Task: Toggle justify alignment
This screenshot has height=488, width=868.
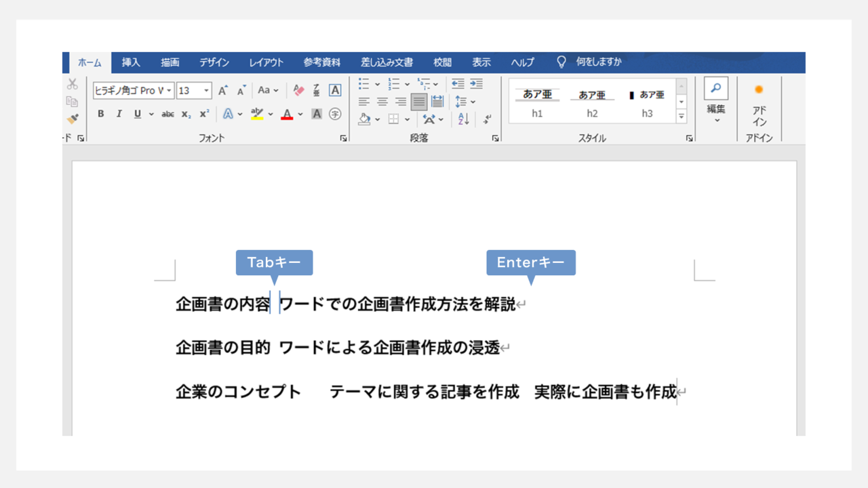Action: [x=419, y=102]
